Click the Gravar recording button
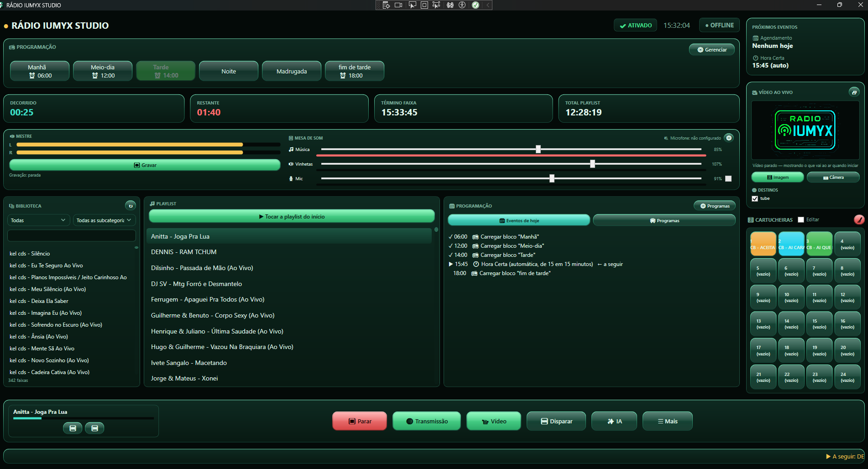This screenshot has height=469, width=868. [145, 165]
